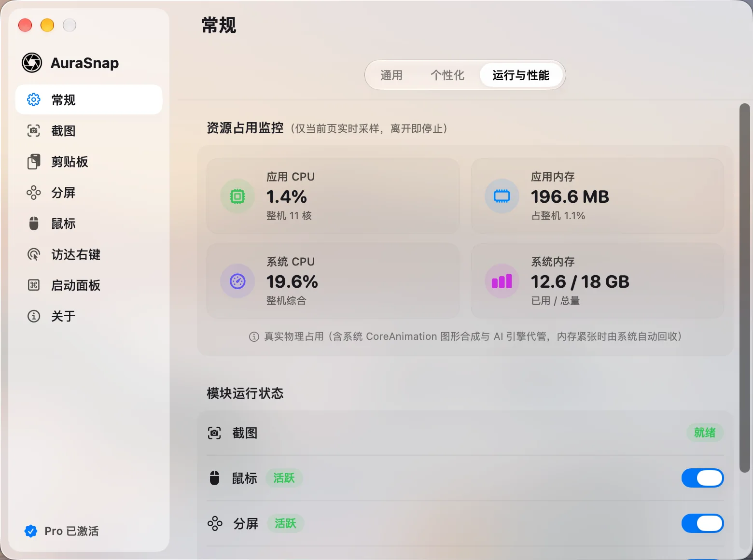Image resolution: width=753 pixels, height=560 pixels.
Task: Go to the 剪贴板 sidebar section
Action: (89, 161)
